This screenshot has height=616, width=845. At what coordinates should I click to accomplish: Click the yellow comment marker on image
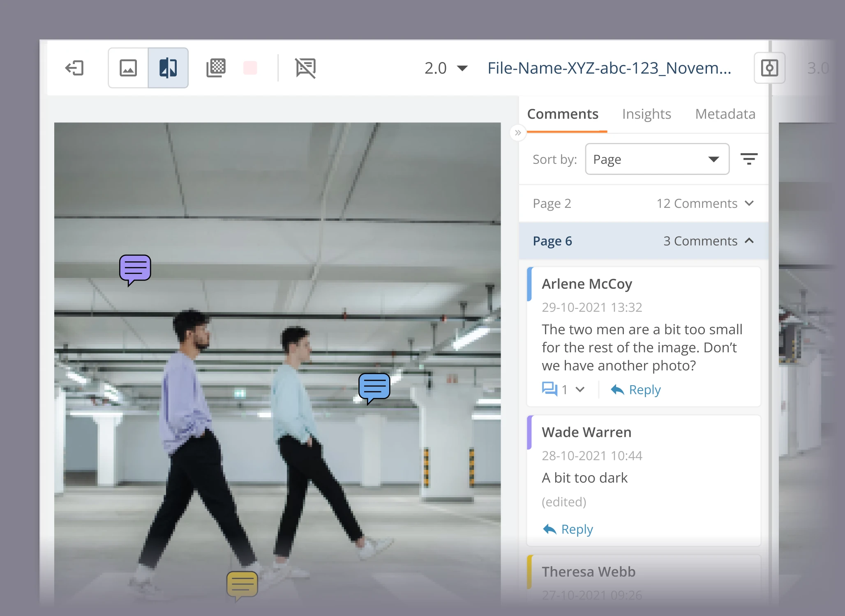242,586
